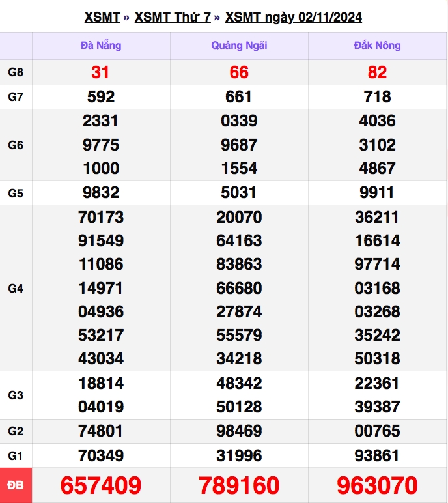Click the G5 row label

pyautogui.click(x=16, y=193)
